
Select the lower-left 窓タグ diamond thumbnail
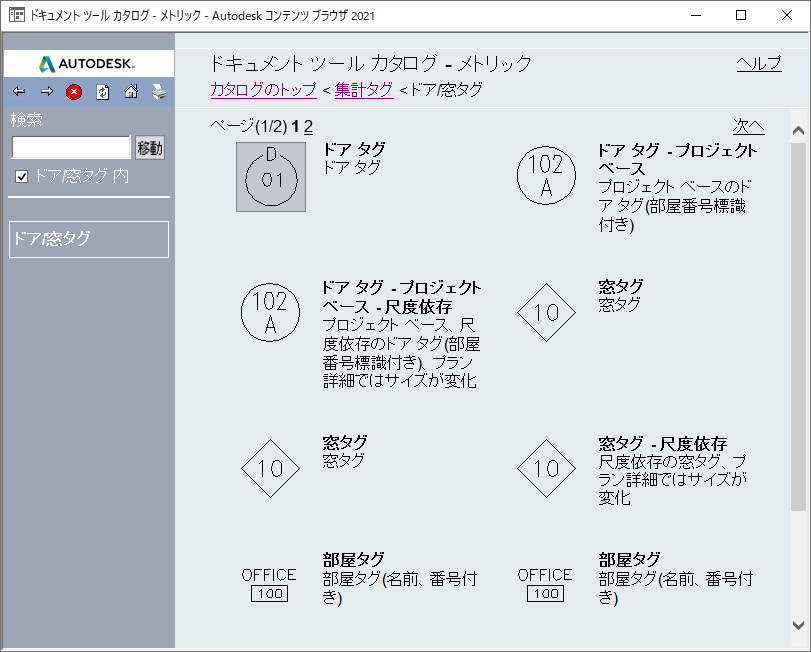[x=271, y=468]
